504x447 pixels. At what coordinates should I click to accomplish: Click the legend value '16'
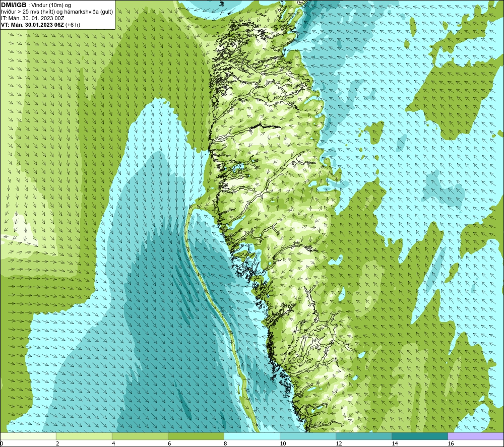pyautogui.click(x=451, y=443)
